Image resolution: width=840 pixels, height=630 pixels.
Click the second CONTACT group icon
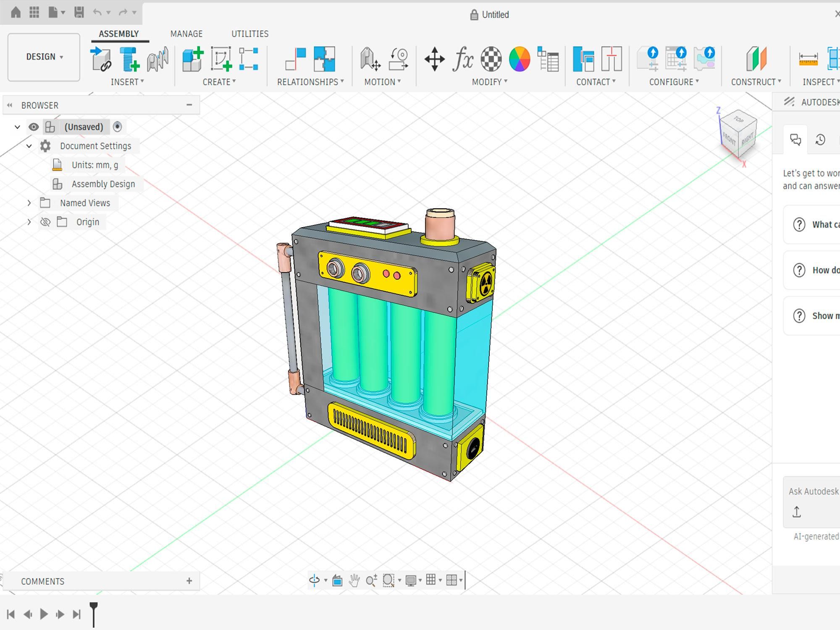(612, 59)
